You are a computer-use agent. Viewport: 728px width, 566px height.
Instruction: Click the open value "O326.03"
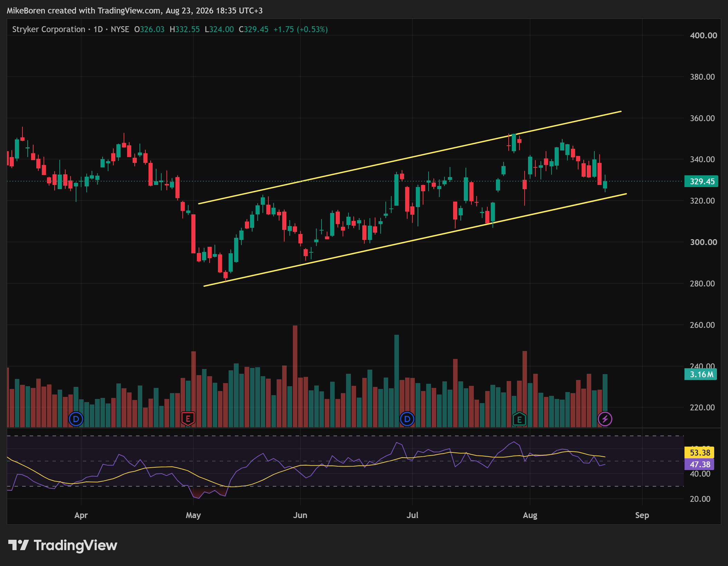(149, 29)
